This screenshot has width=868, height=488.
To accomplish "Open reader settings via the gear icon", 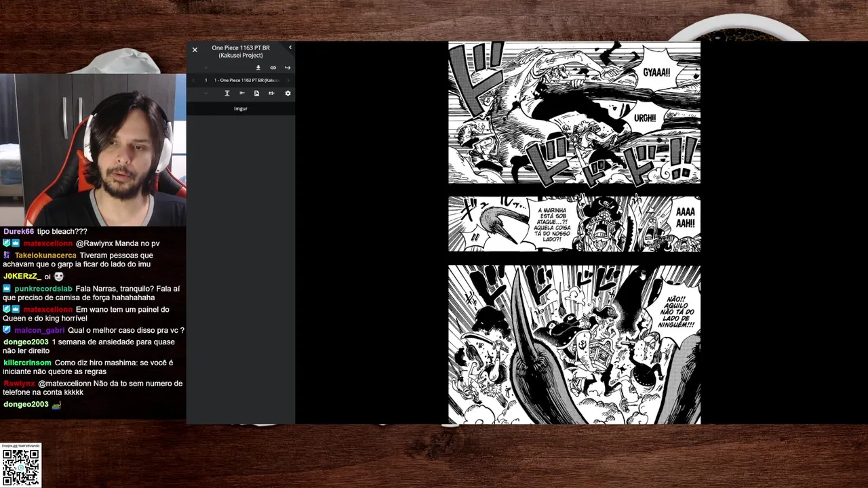I will (x=288, y=94).
